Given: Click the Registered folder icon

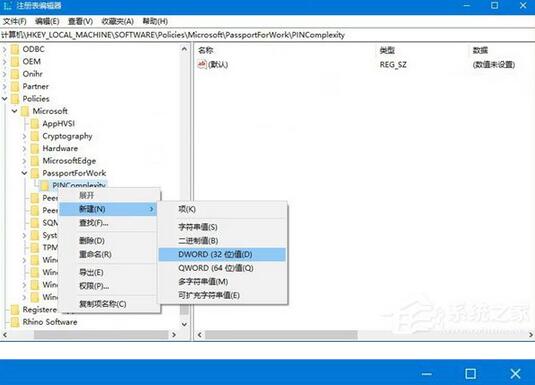Looking at the screenshot, I should coord(15,310).
